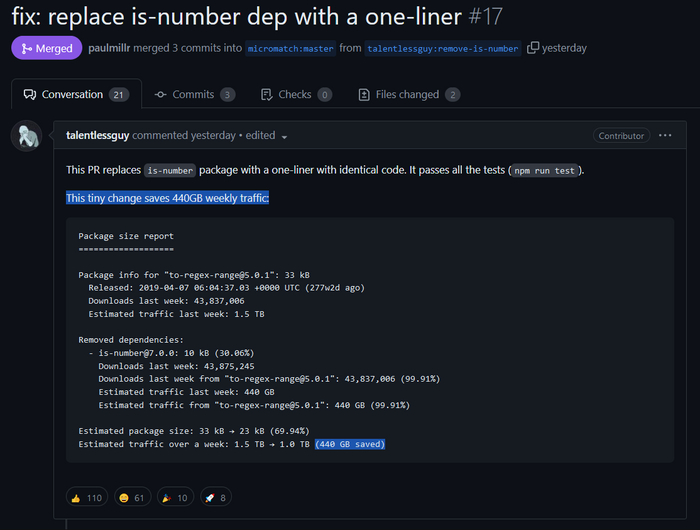The width and height of the screenshot is (700, 530).
Task: Open paulmillr's profile link
Action: (x=109, y=48)
